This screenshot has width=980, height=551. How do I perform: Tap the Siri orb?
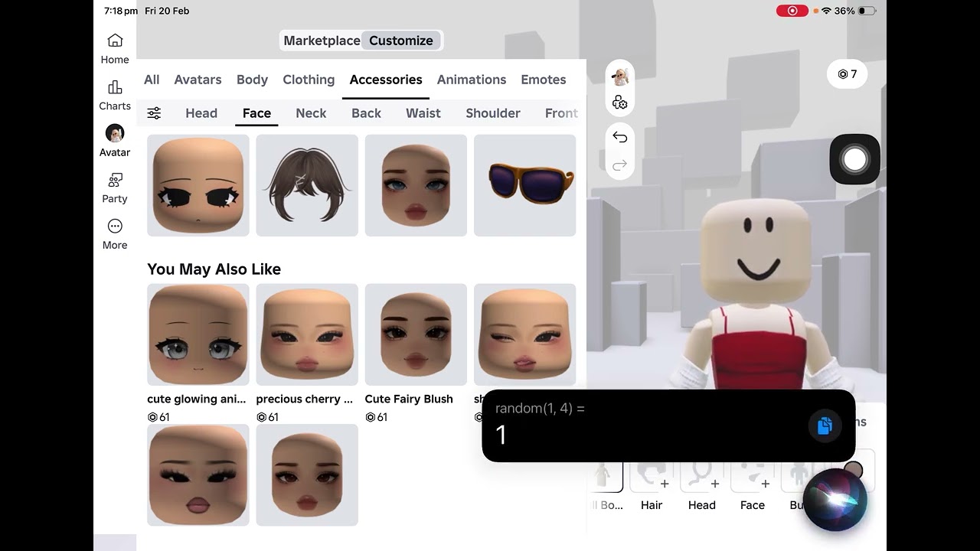(x=835, y=500)
